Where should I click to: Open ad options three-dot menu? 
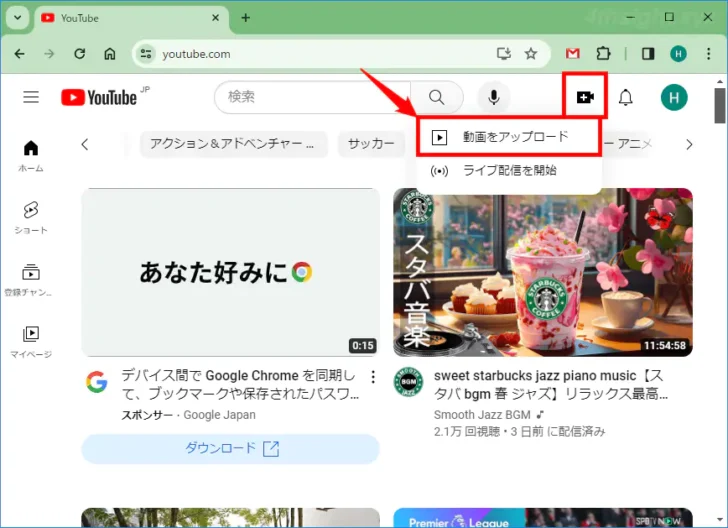pyautogui.click(x=373, y=377)
